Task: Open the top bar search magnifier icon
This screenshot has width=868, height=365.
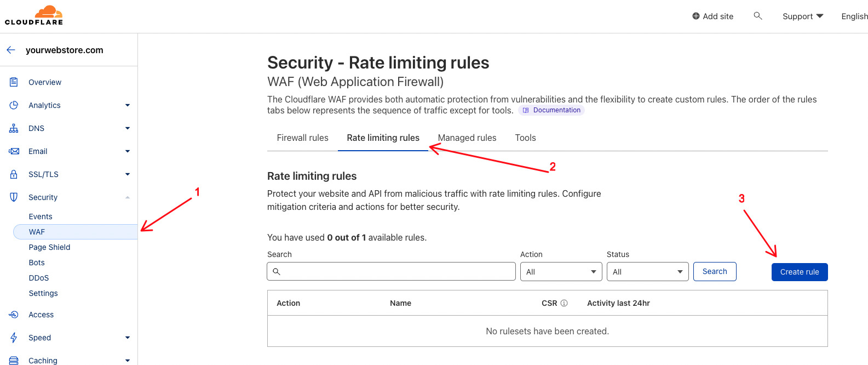Action: click(758, 16)
